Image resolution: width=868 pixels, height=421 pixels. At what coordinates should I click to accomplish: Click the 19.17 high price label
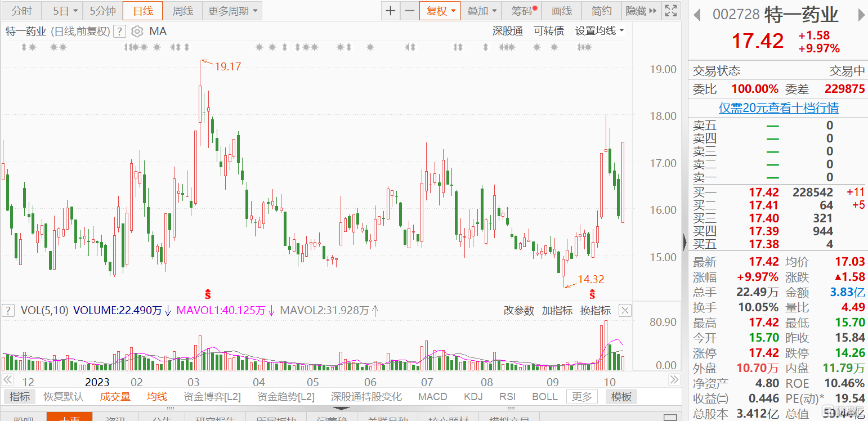(227, 66)
